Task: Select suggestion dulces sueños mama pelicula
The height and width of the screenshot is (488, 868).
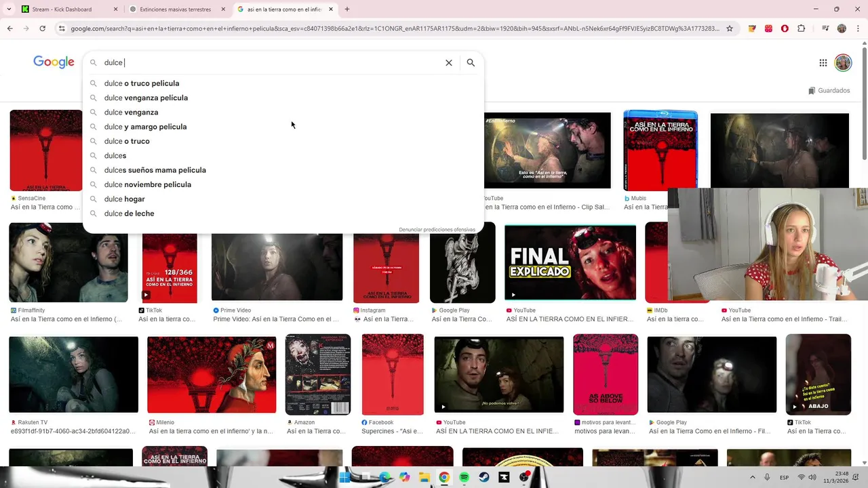Action: tap(283, 170)
